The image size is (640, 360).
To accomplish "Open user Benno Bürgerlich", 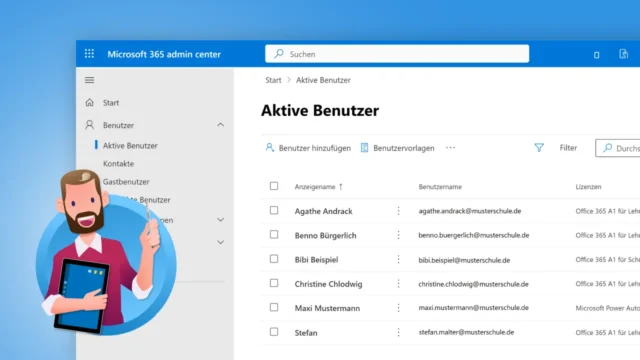I will 325,236.
